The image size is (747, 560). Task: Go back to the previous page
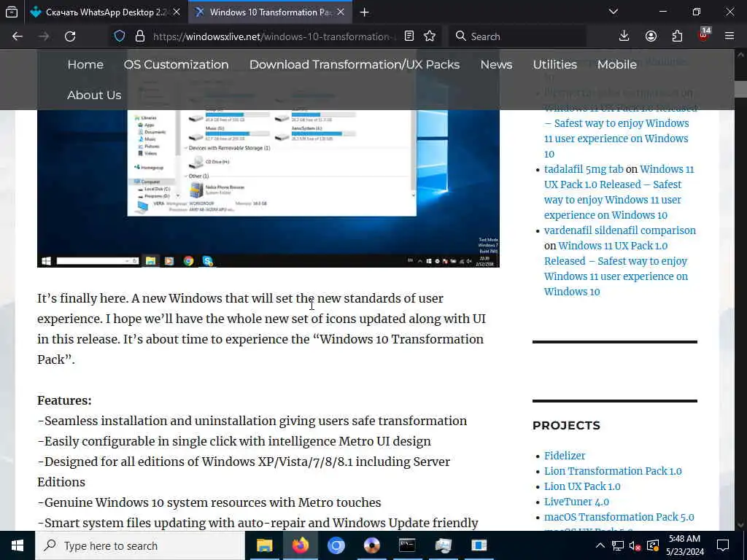[x=18, y=36]
